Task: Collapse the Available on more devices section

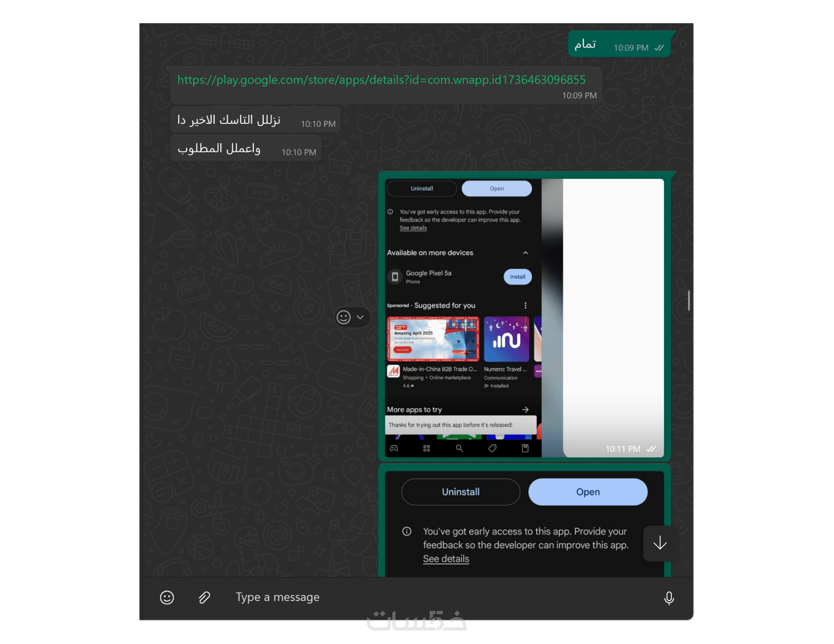Action: [525, 253]
